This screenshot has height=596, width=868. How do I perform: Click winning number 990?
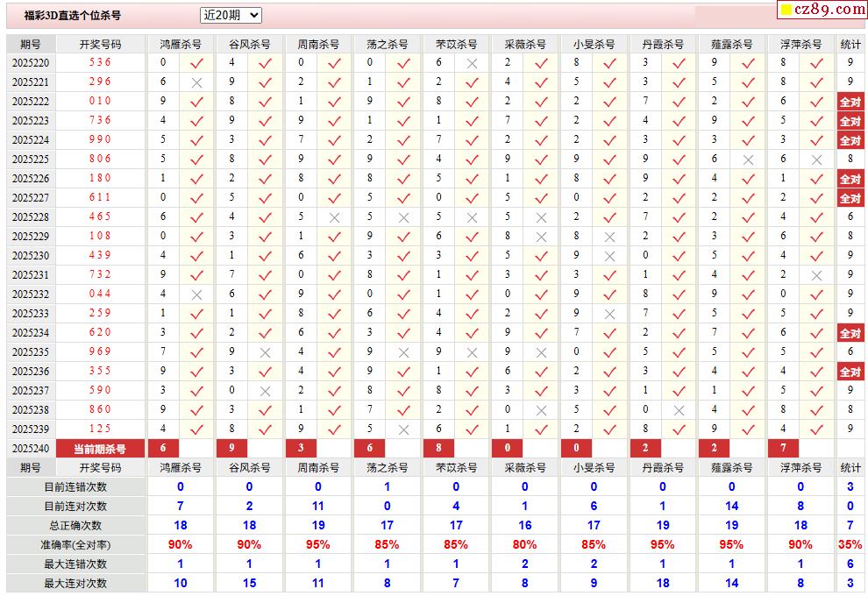pos(100,139)
